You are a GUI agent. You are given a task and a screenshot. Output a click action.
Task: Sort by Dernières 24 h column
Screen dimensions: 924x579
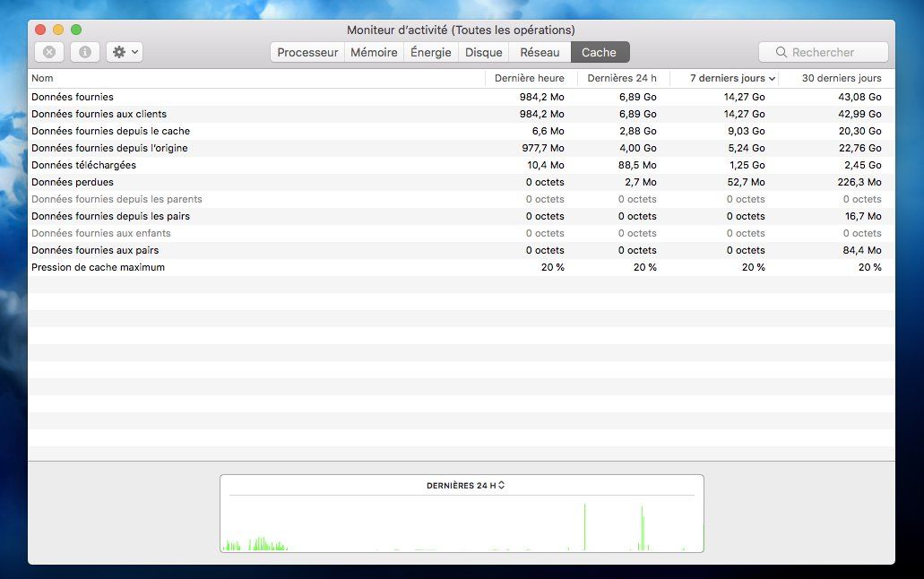pyautogui.click(x=622, y=78)
